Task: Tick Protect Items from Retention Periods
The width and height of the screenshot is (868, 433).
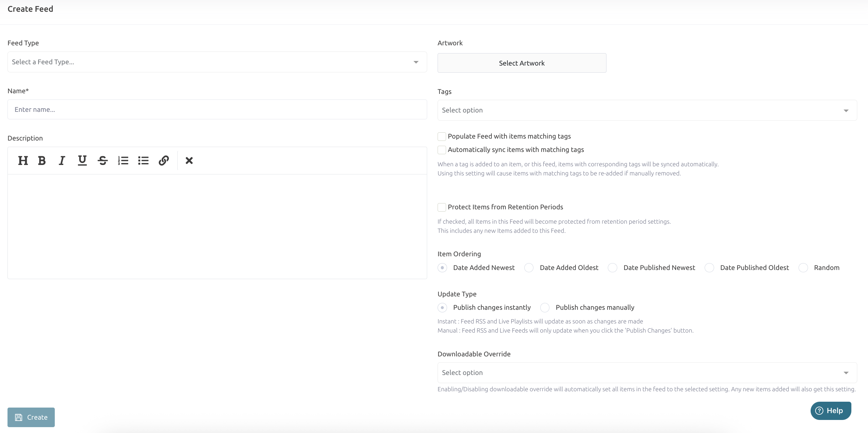Action: [x=442, y=207]
